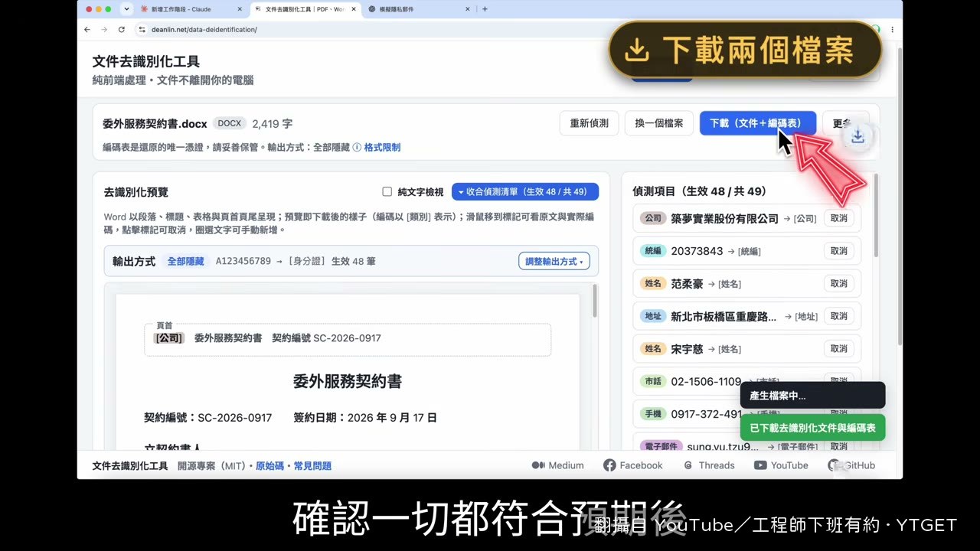Click the 契約編號：SC-2026-0917 line below the title
Screen dimensions: 980x551
[208, 418]
